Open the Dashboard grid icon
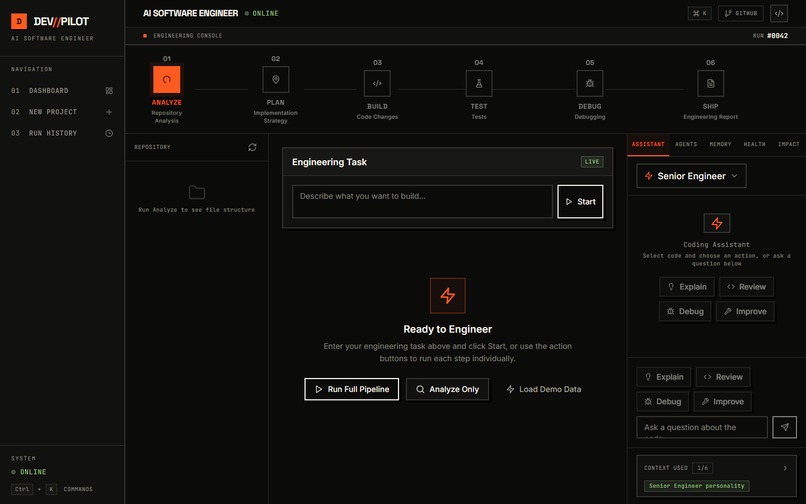806x504 pixels. click(109, 91)
